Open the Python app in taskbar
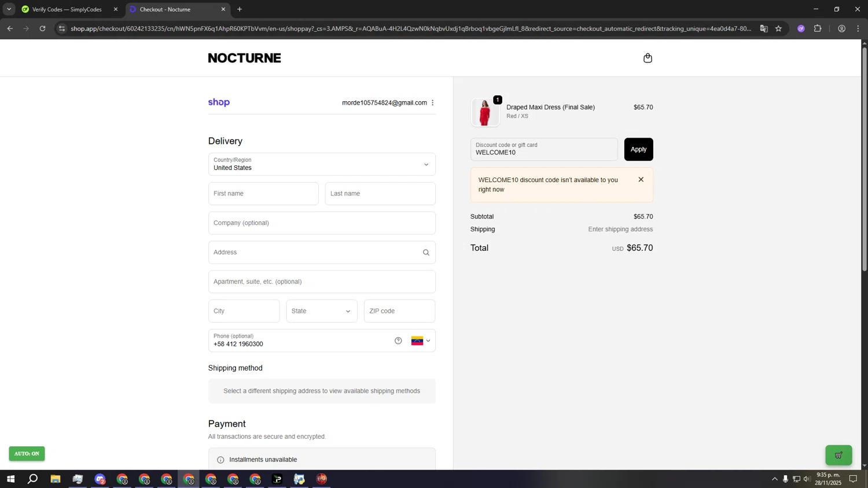This screenshot has height=488, width=868. 299,479
